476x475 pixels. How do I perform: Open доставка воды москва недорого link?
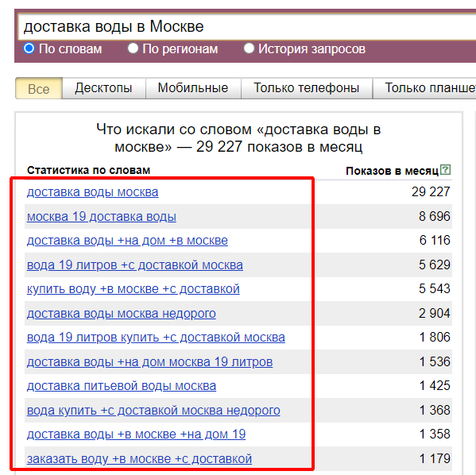point(122,314)
